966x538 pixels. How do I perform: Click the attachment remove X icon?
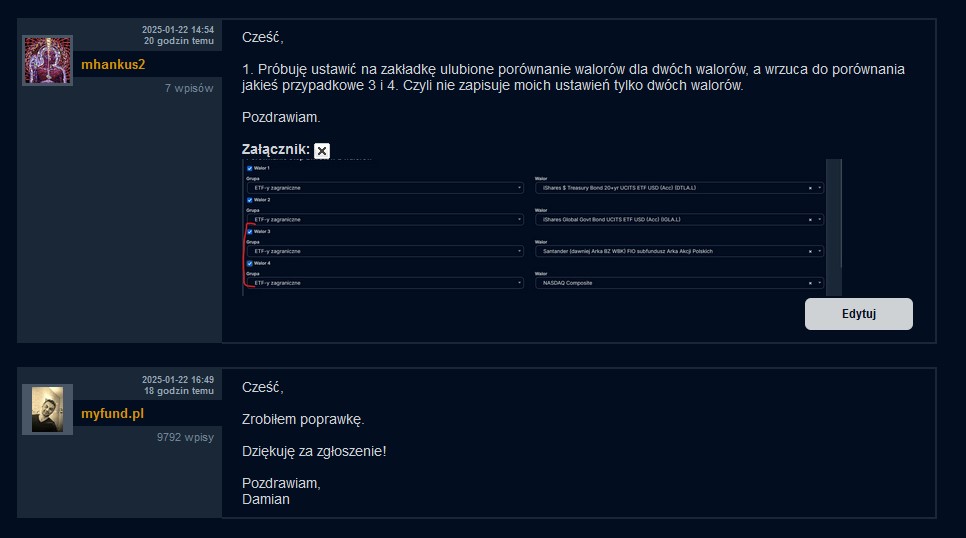(322, 150)
